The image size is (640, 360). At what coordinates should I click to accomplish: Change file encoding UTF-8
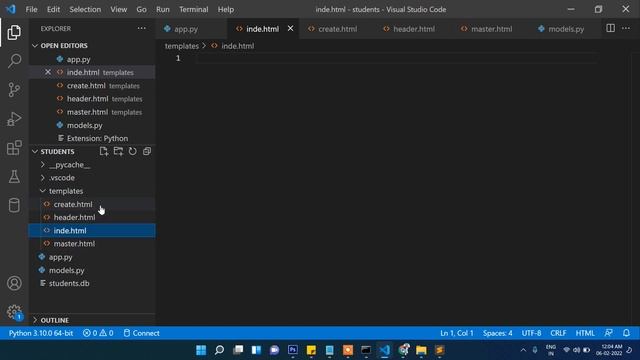[x=531, y=333]
